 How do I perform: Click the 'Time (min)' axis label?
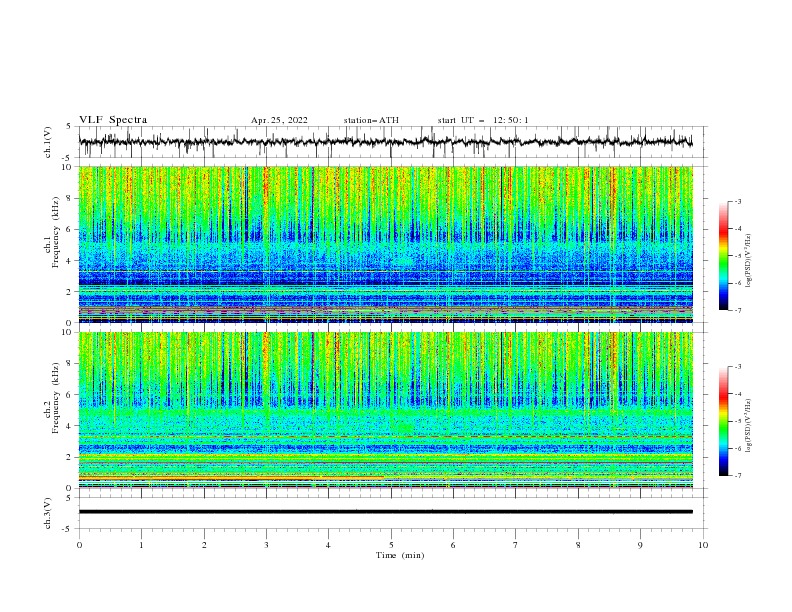pyautogui.click(x=400, y=555)
